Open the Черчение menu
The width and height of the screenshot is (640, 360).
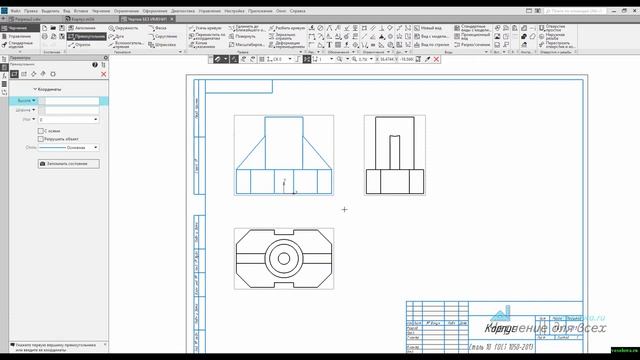[101, 11]
